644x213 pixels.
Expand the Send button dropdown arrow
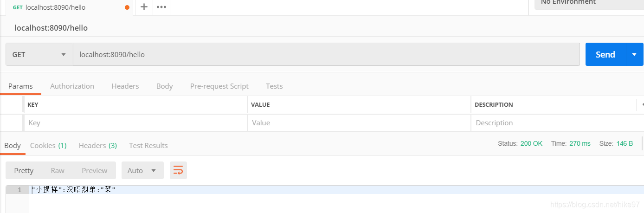tap(634, 54)
